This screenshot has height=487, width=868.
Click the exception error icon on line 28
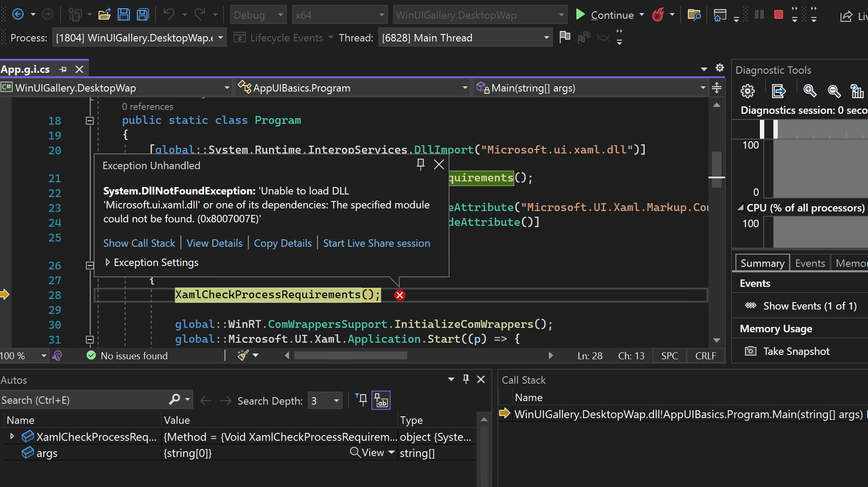(399, 295)
